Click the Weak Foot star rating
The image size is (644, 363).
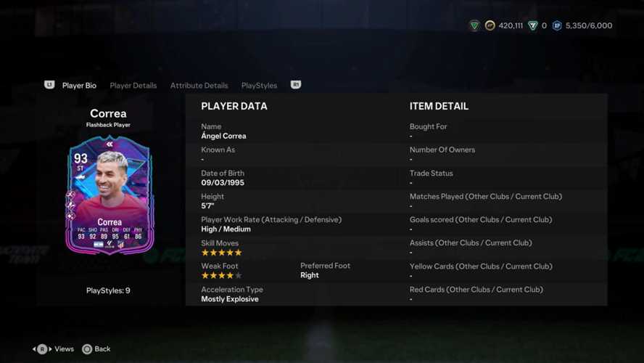point(222,275)
